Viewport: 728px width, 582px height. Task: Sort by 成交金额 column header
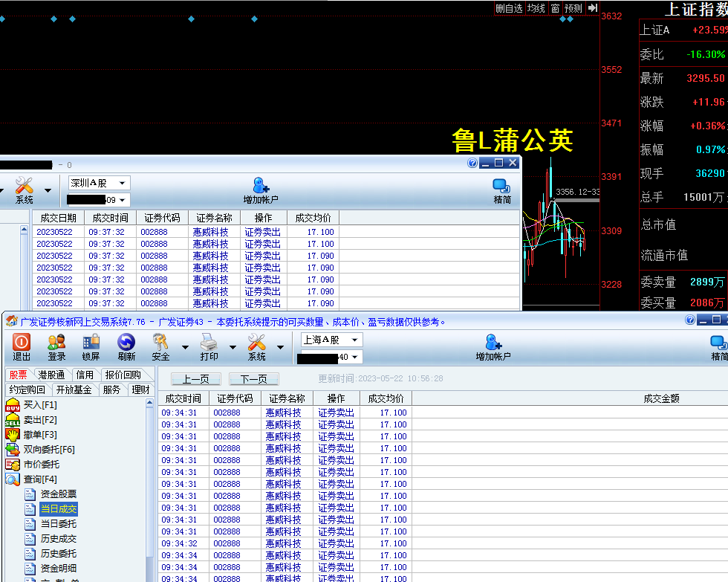661,398
